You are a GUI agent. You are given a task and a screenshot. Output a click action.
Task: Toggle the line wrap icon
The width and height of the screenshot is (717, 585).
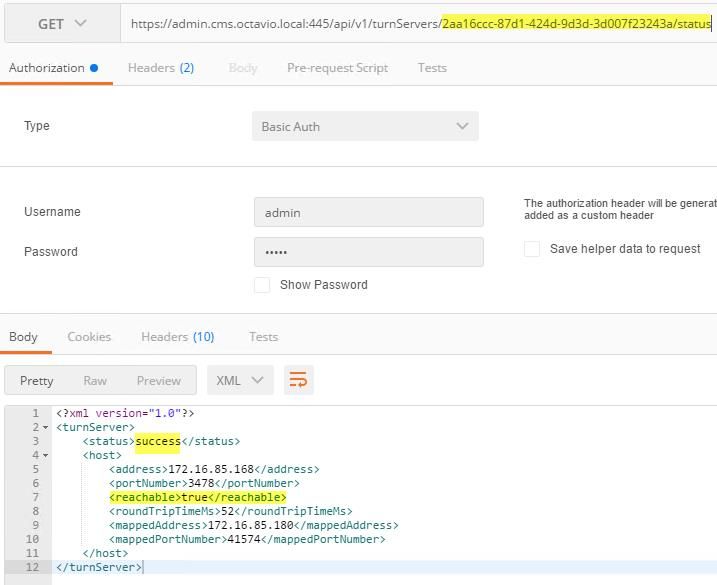pos(299,380)
